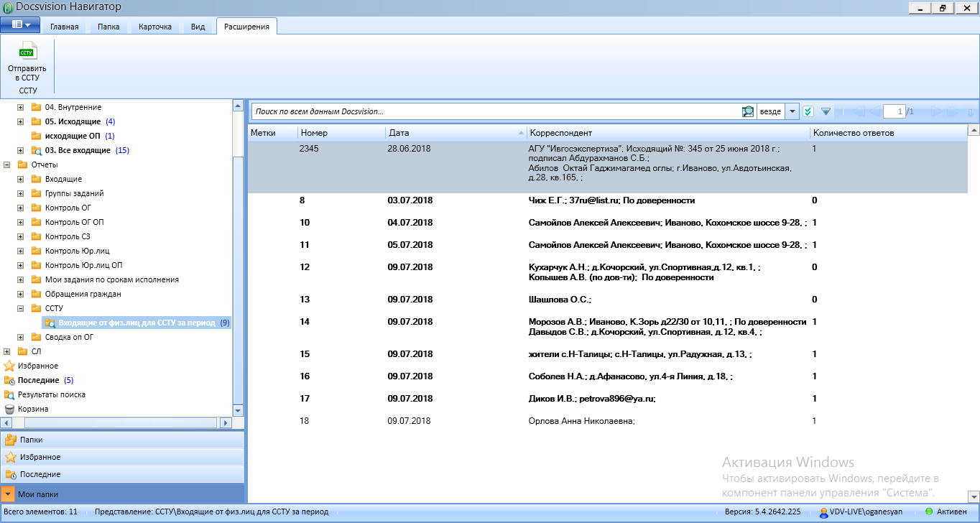Click the green double-checkmark toolbar icon
This screenshot has height=523, width=980.
(x=808, y=111)
